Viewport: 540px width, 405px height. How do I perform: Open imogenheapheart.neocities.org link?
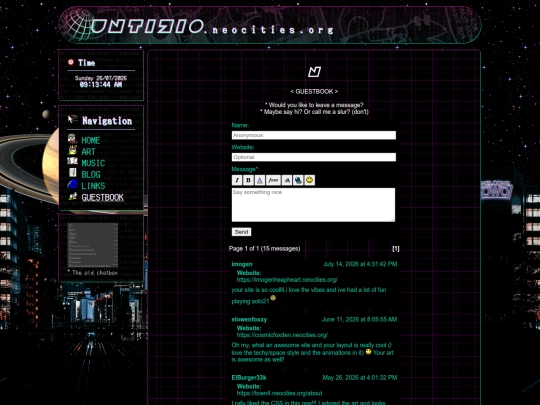tap(287, 280)
